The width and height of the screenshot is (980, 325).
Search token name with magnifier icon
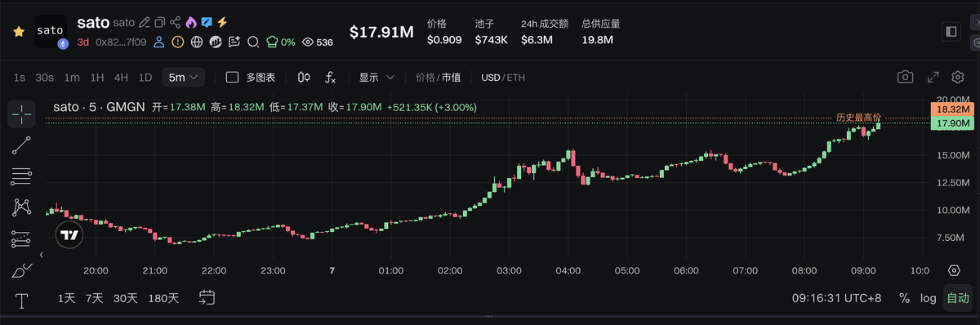[x=253, y=42]
